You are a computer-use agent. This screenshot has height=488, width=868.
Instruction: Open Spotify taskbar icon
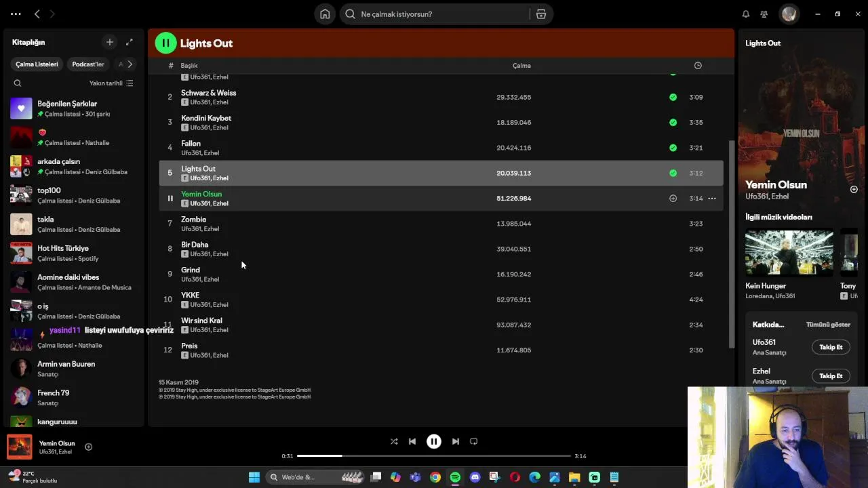(x=455, y=477)
